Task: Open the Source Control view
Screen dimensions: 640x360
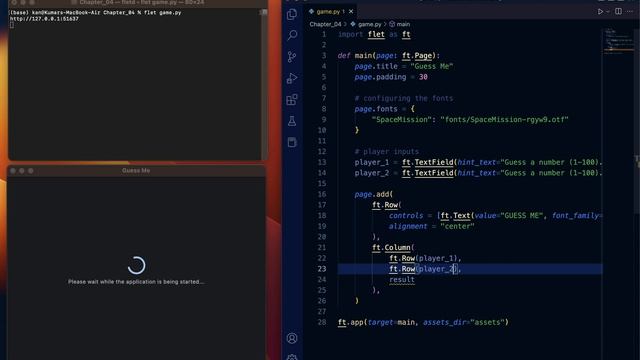Action: (x=292, y=56)
